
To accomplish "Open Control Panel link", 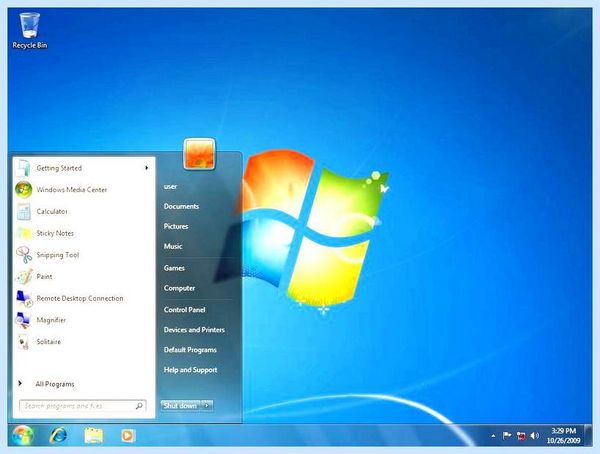I will (184, 310).
